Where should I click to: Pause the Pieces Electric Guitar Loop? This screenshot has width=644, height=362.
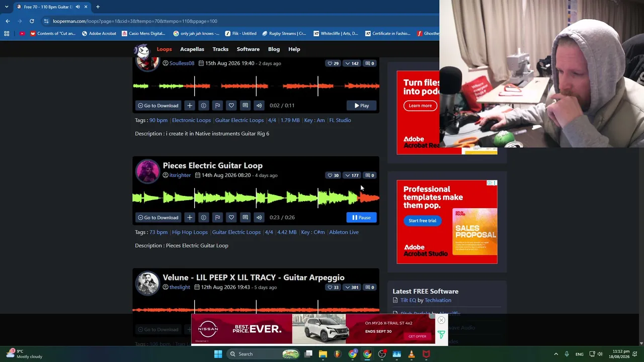pos(361,217)
